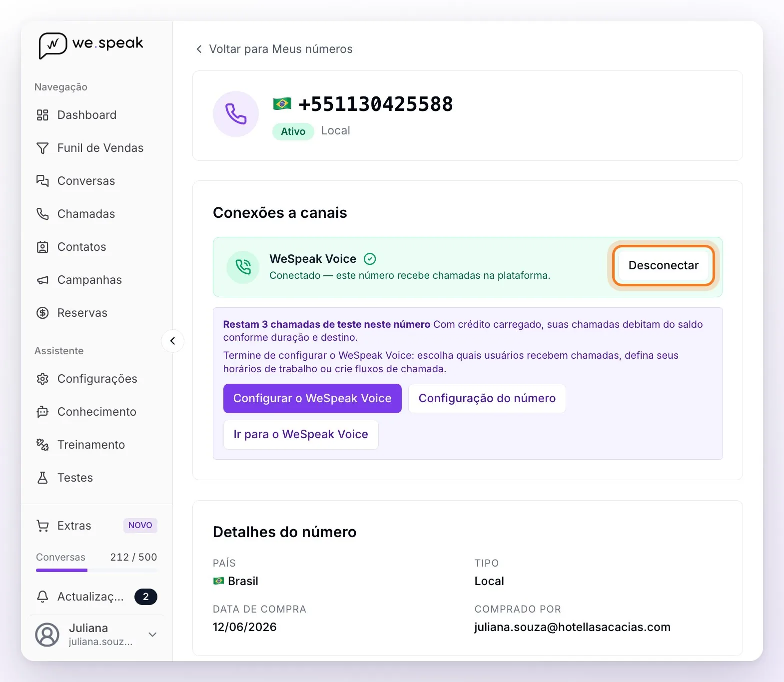Expand Juliana's account menu chevron
This screenshot has height=682, width=784.
[x=153, y=635]
